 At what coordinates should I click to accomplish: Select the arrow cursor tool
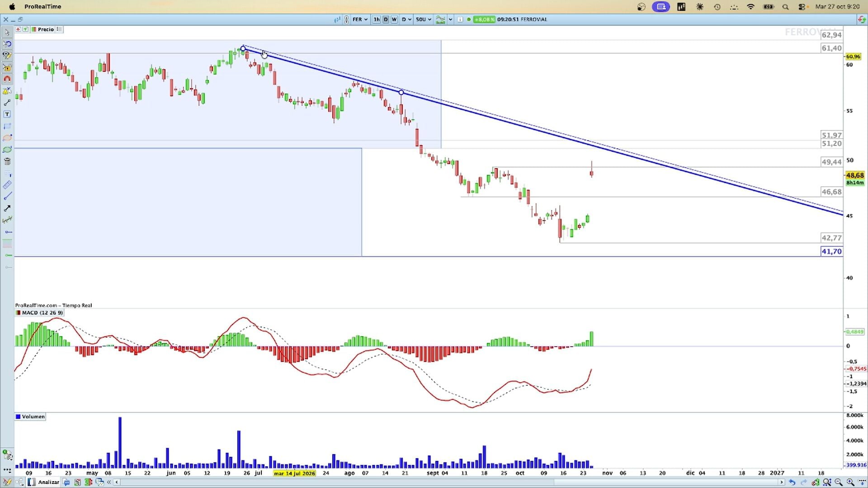pos(7,33)
